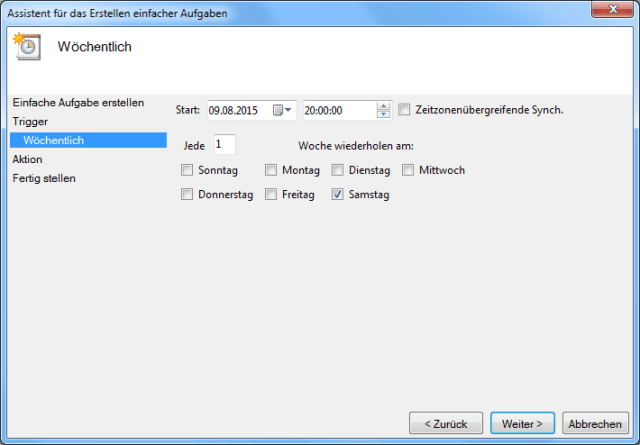Click the Jede week interval field
Viewport: 640px width, 445px height.
(x=224, y=145)
